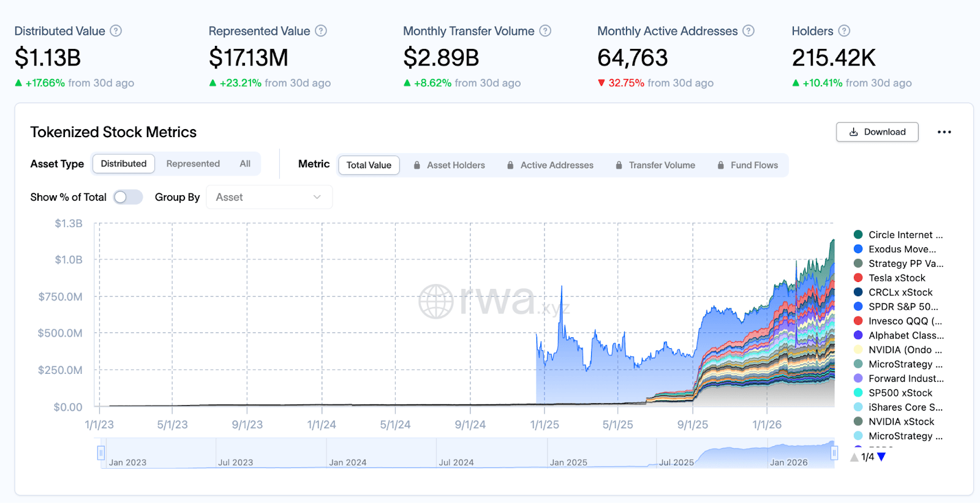Click the left handle of the time range navigator
This screenshot has width=980, height=503.
101,453
